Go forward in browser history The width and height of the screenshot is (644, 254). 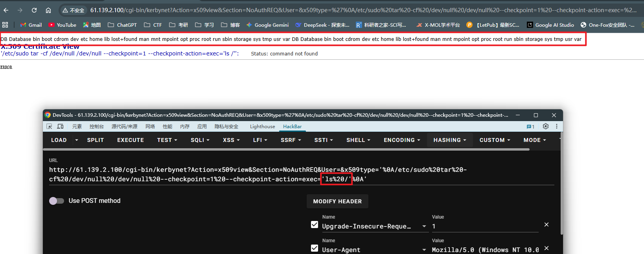20,10
